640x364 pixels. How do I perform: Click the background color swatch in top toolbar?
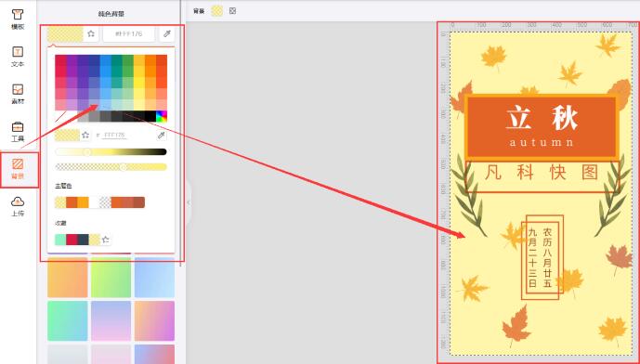pyautogui.click(x=217, y=11)
